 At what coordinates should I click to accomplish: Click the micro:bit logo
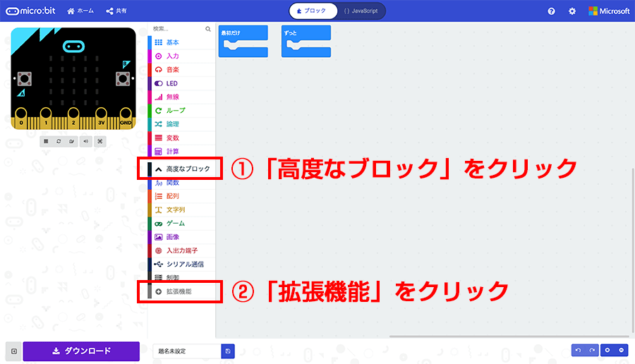[30, 11]
